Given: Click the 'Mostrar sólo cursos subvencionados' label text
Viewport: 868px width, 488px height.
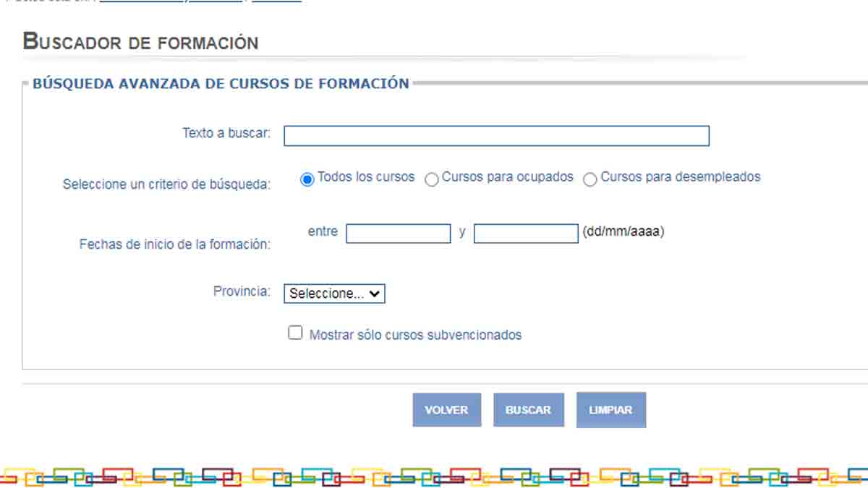Looking at the screenshot, I should pos(415,335).
